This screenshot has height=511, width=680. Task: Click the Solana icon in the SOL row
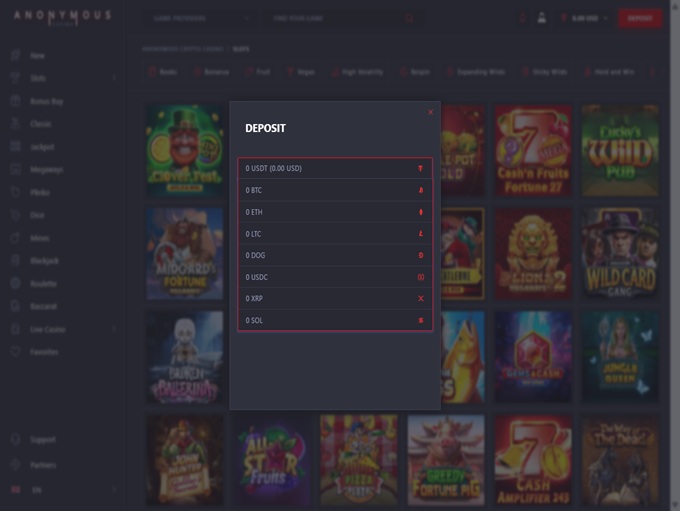pos(421,321)
